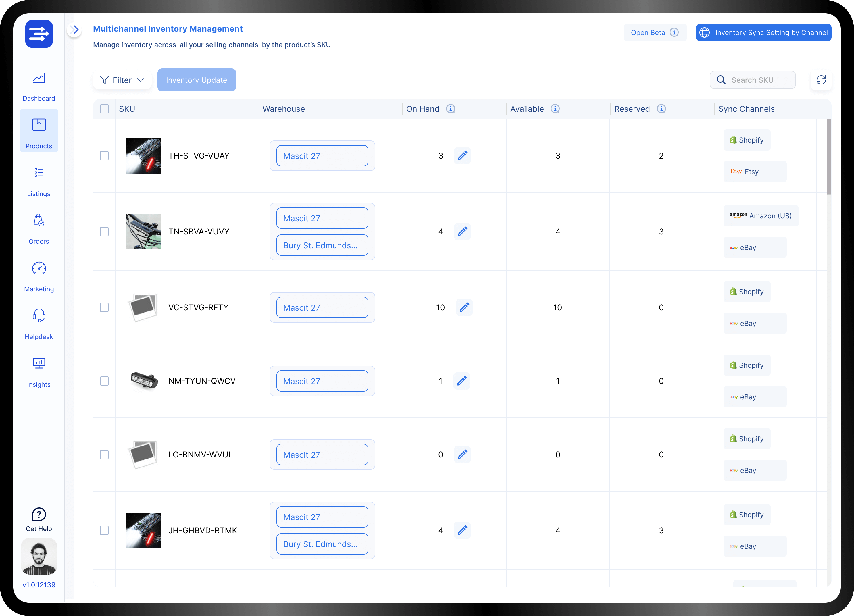
Task: View the On Hand column info tooltip
Action: pos(451,109)
